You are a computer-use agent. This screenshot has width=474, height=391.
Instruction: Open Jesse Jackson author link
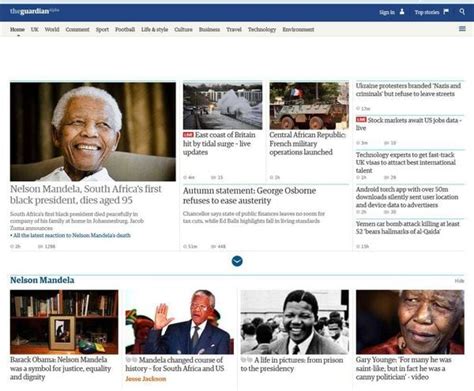(x=146, y=379)
